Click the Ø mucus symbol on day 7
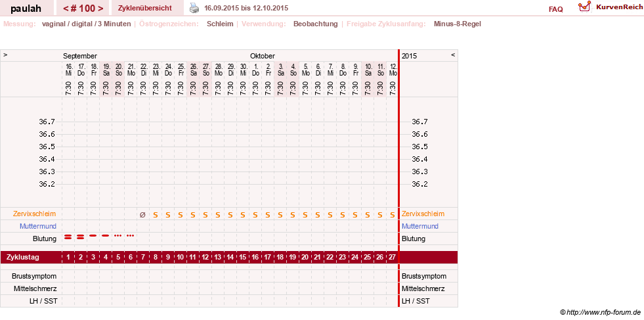Screen dimensions: 644x320 coord(142,214)
